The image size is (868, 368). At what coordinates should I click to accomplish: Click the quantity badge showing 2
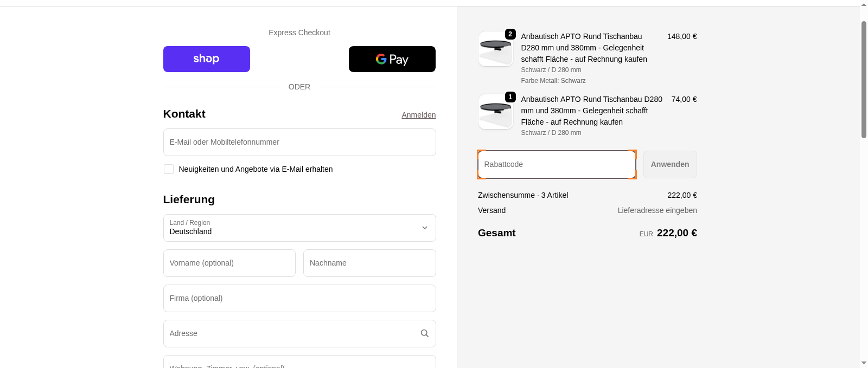[510, 34]
